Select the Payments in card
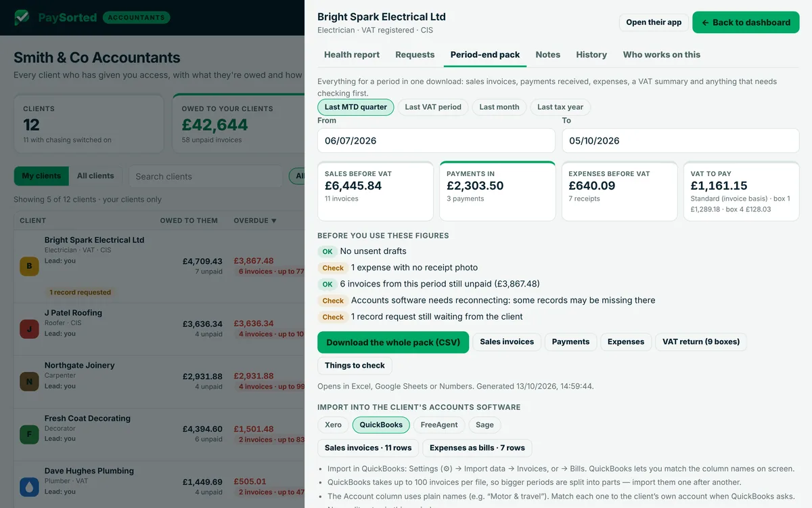812x508 pixels. pyautogui.click(x=497, y=191)
